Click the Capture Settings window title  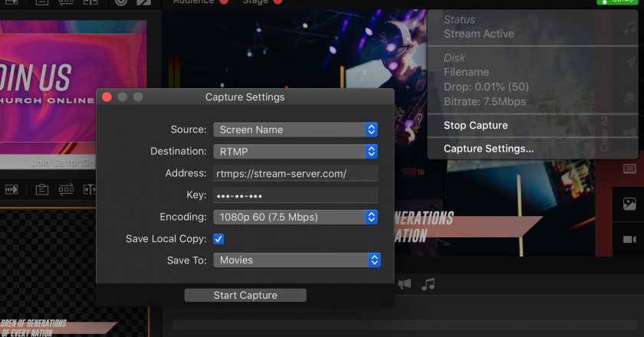[x=245, y=97]
